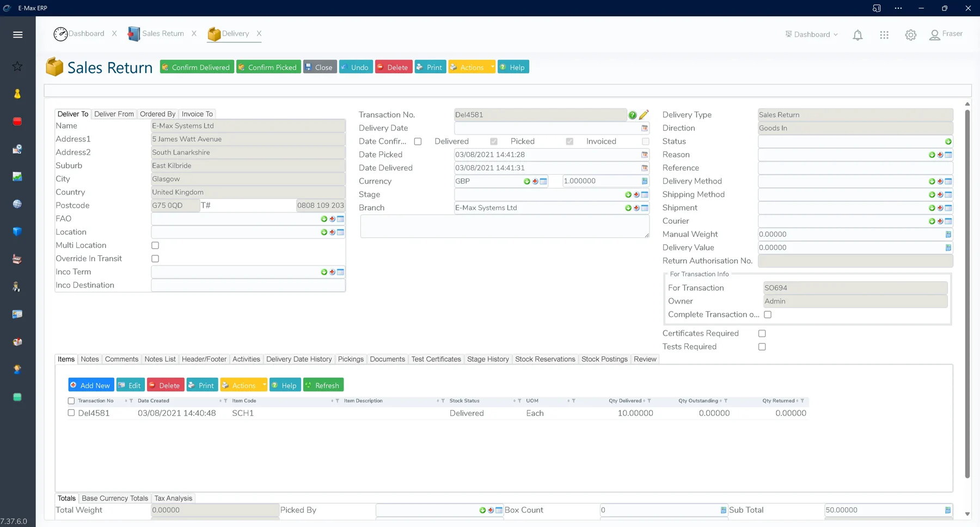Click the Inco Destination input field
This screenshot has height=527, width=980.
(248, 285)
